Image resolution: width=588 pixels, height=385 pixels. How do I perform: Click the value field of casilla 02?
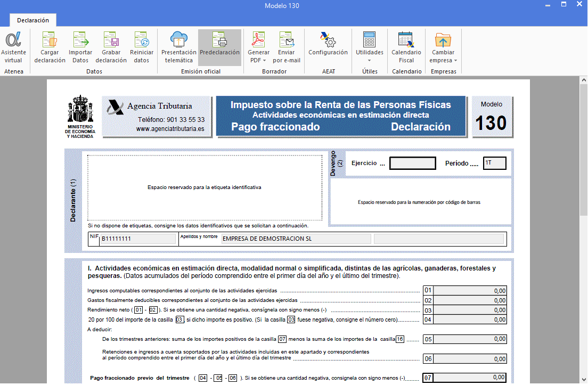coord(470,300)
